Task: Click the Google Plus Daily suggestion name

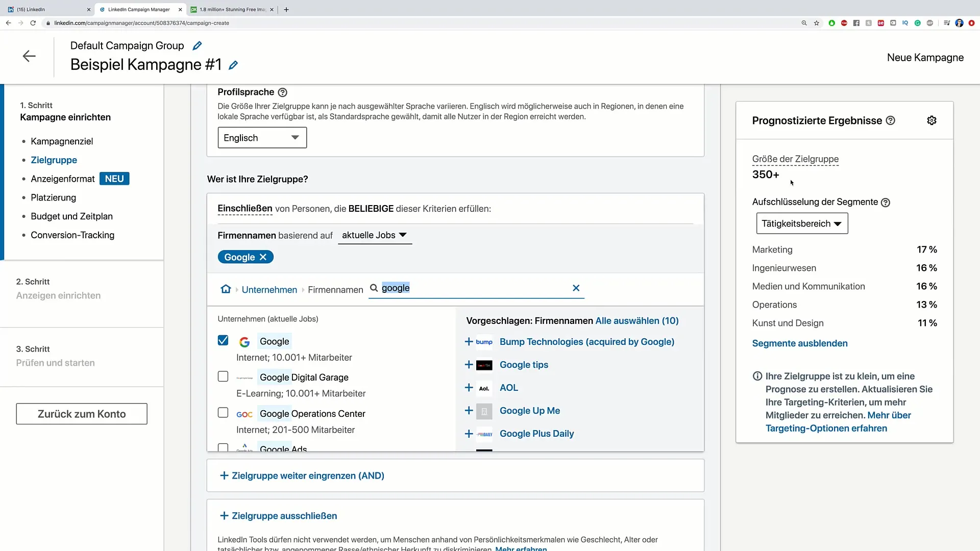Action: click(x=536, y=434)
